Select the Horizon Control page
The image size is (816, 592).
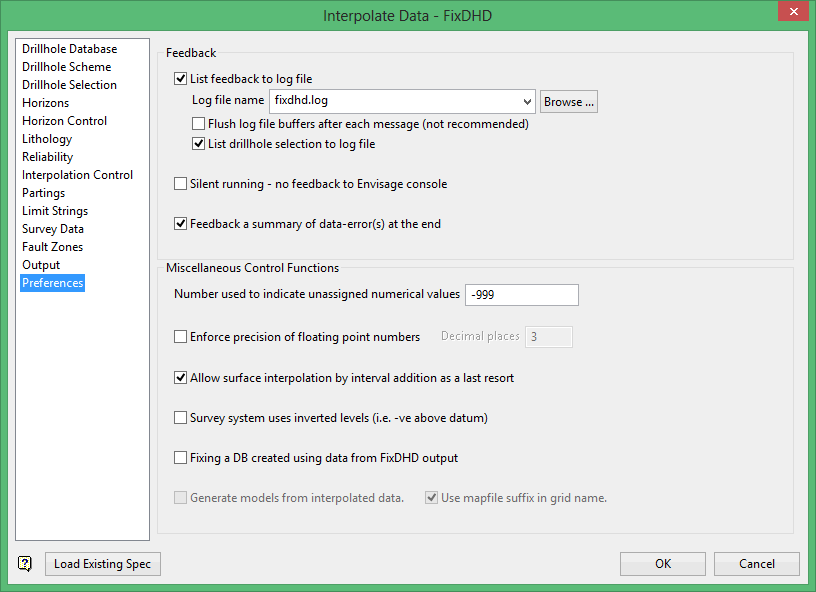pyautogui.click(x=64, y=121)
